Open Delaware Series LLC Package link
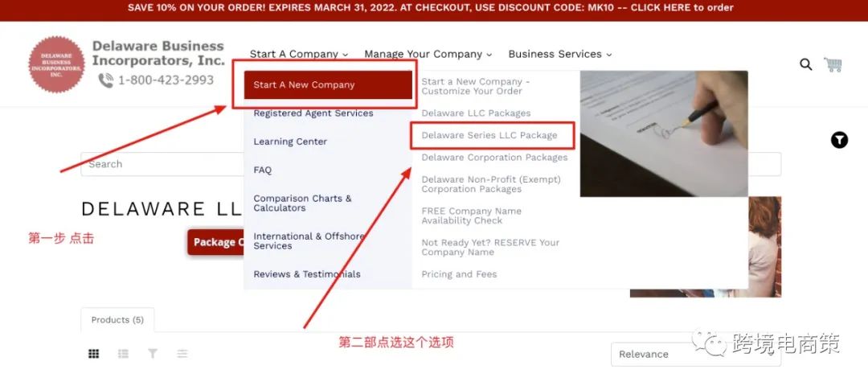The height and width of the screenshot is (382, 868). (x=489, y=135)
